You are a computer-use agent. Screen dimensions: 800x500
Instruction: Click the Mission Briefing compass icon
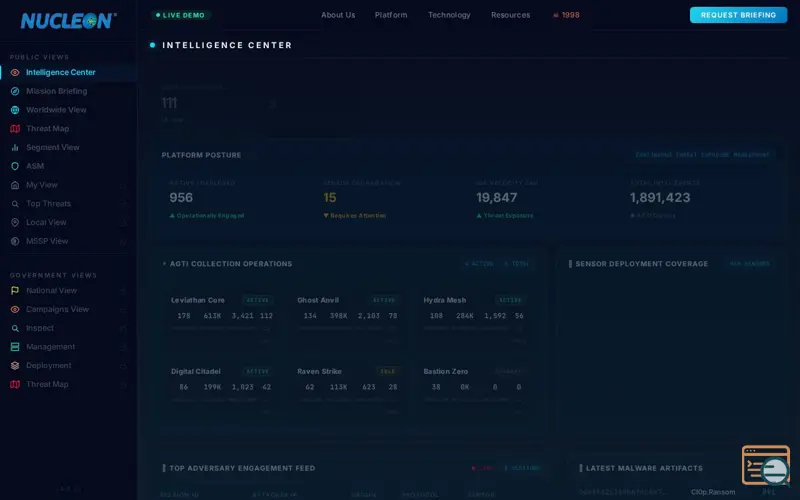click(x=15, y=91)
